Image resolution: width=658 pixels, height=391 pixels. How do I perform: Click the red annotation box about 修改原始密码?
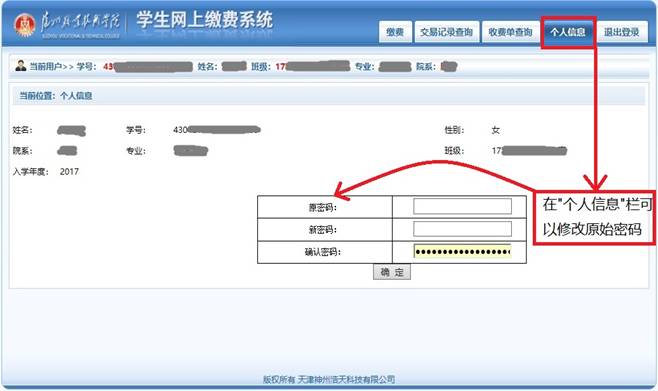(594, 217)
